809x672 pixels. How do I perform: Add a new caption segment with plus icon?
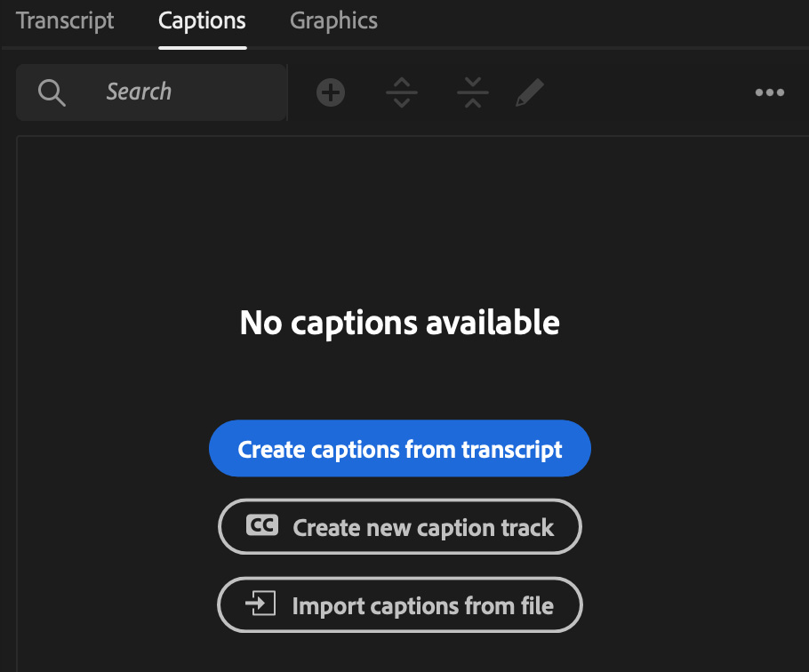331,92
